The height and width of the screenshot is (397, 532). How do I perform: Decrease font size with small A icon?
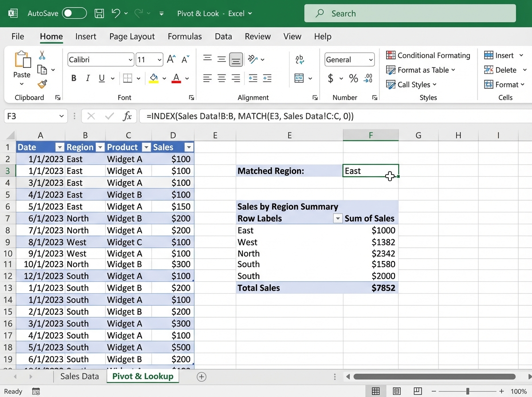click(185, 59)
